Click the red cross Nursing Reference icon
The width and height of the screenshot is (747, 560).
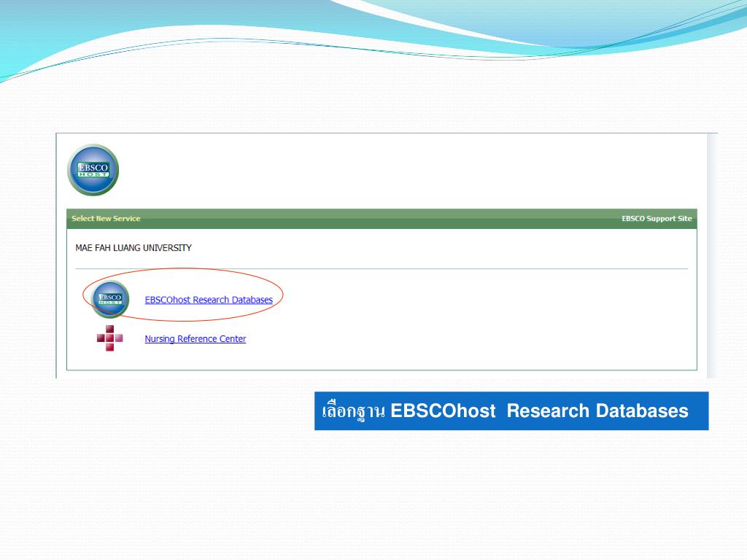tap(110, 338)
